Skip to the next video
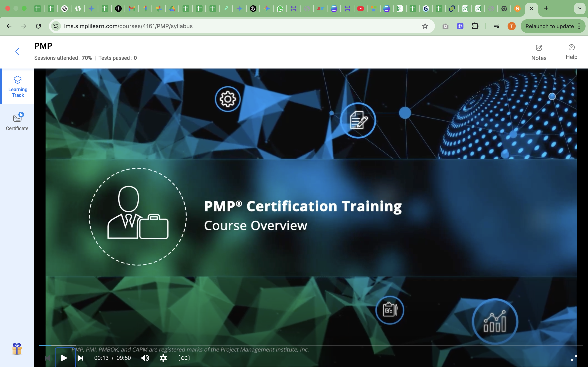This screenshot has width=588, height=367. point(80,358)
